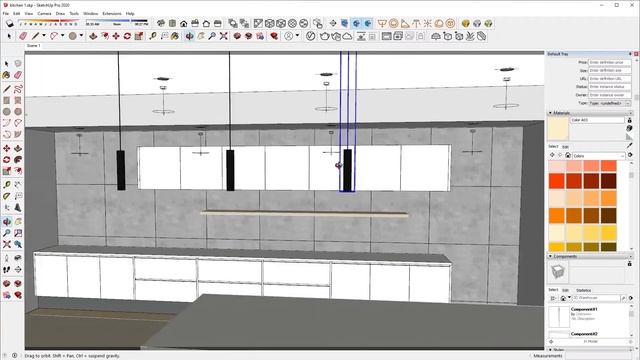Open circle tool dropdown arrow
640x360 pixels.
[x=81, y=36]
